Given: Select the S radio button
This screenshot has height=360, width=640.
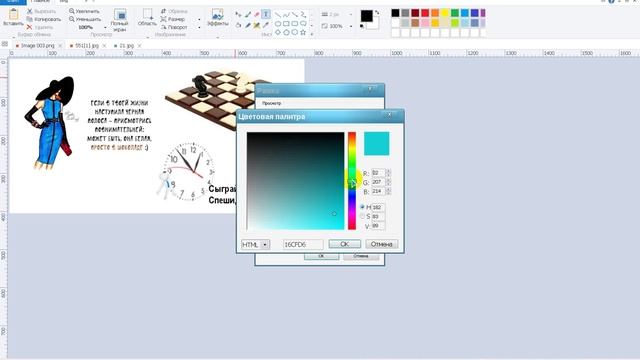Looking at the screenshot, I should coord(362,216).
